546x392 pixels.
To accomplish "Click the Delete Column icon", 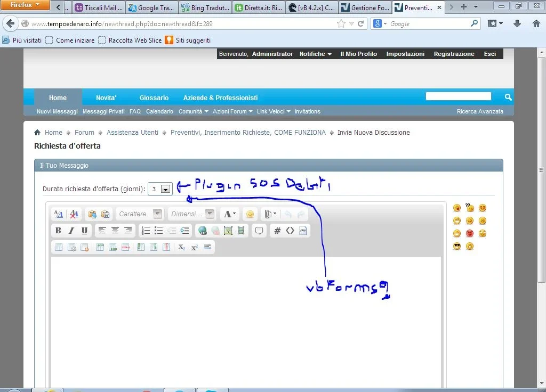I will 166,247.
